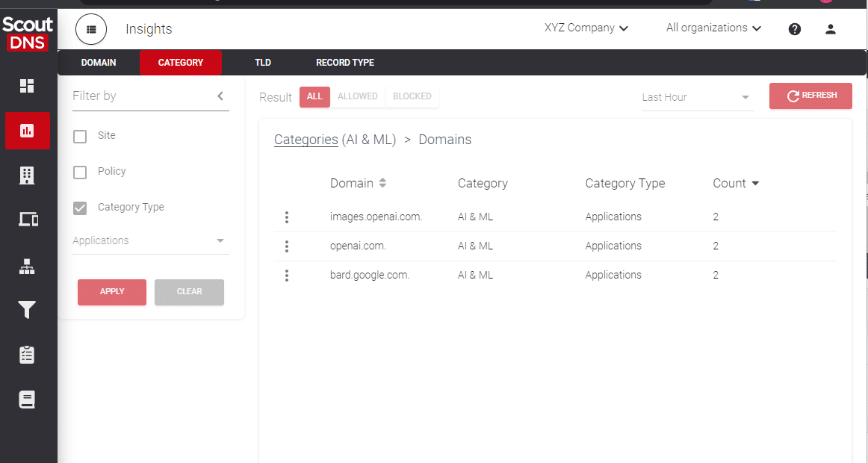
Task: Open three-dot menu for openai.com. row
Action: pos(287,246)
